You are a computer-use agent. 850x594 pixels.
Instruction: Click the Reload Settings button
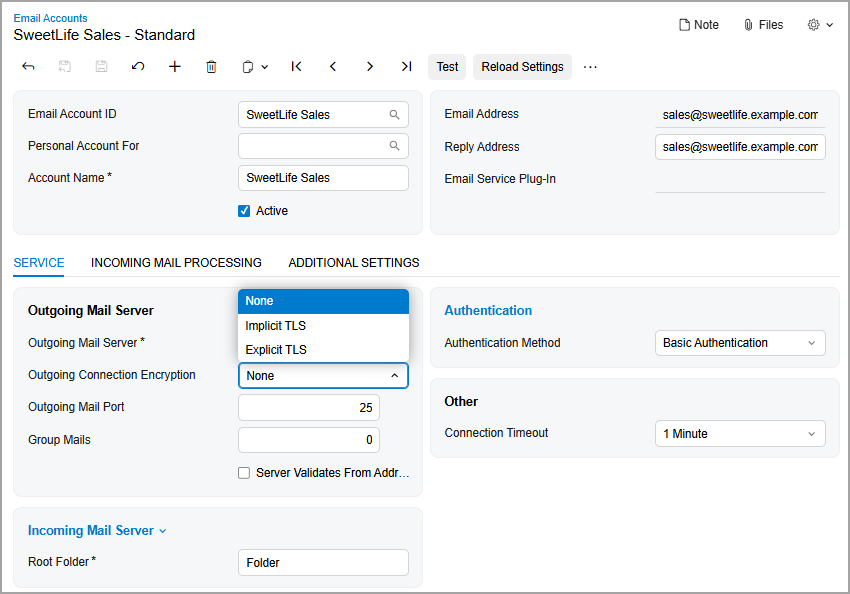click(x=522, y=67)
